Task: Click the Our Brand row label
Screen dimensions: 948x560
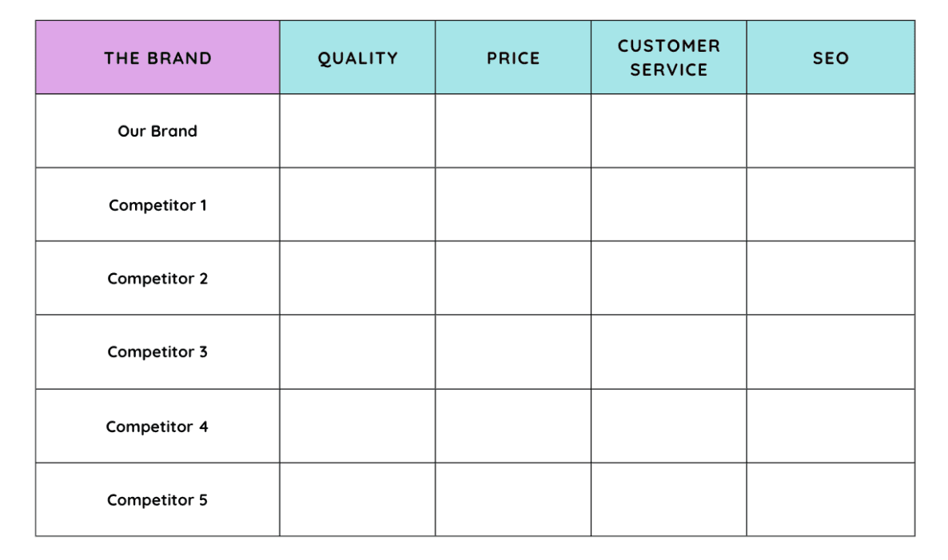Action: [x=157, y=131]
